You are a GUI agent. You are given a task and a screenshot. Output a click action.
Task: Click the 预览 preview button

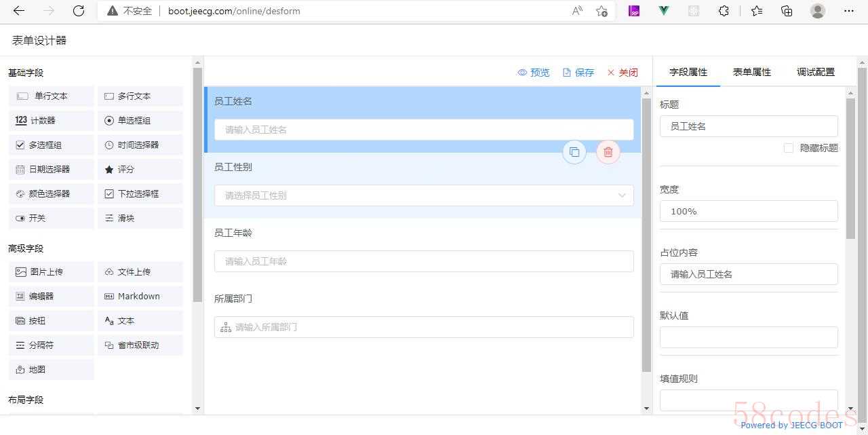coord(534,73)
